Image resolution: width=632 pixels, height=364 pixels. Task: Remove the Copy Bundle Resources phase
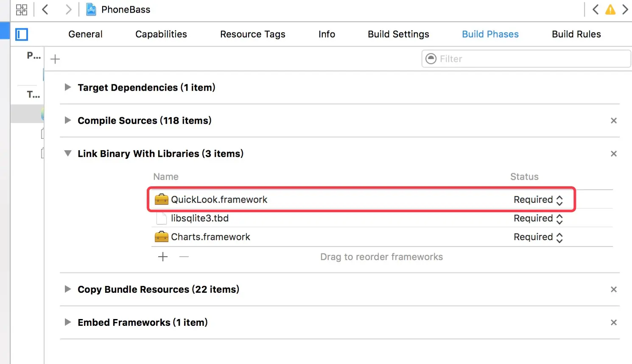[x=613, y=289]
